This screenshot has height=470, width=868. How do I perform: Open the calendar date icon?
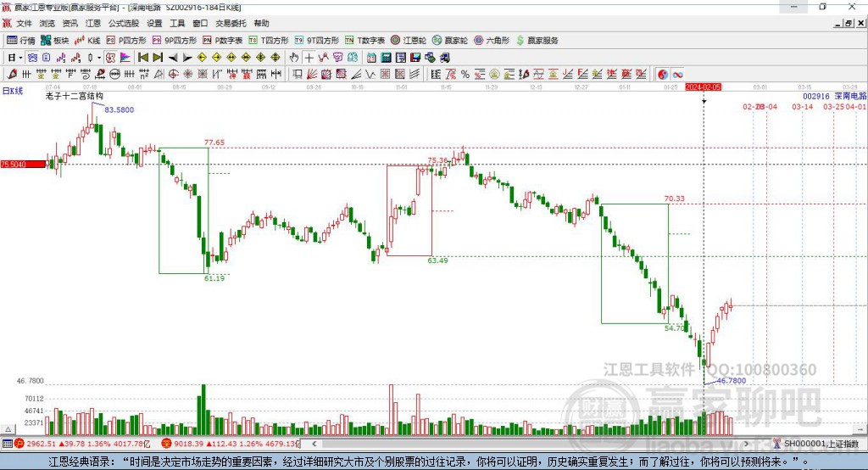(371, 58)
